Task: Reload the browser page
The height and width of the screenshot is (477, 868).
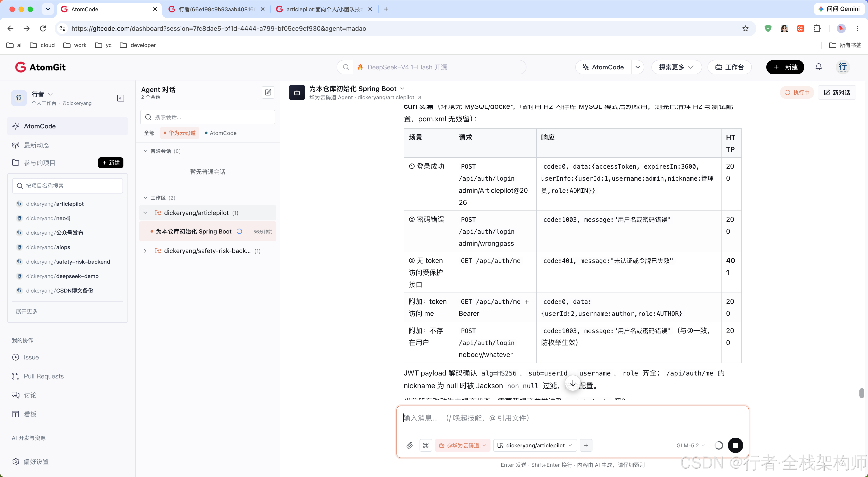Action: coord(43,28)
